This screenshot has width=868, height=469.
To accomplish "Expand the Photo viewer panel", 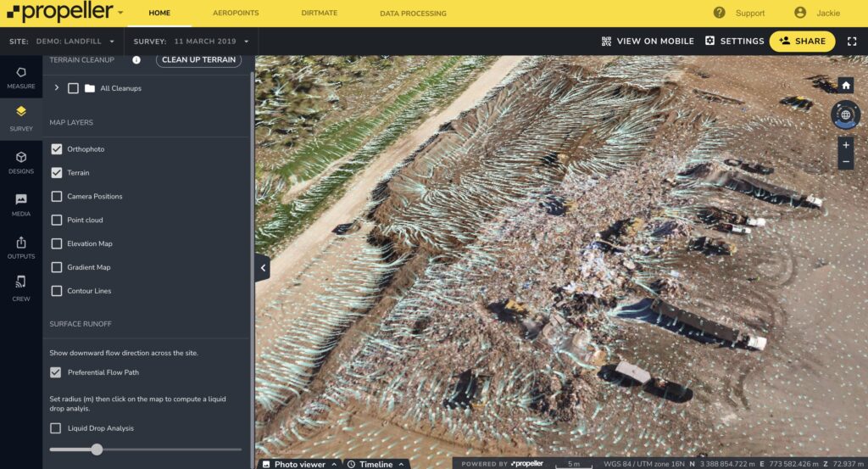I will coord(334,465).
